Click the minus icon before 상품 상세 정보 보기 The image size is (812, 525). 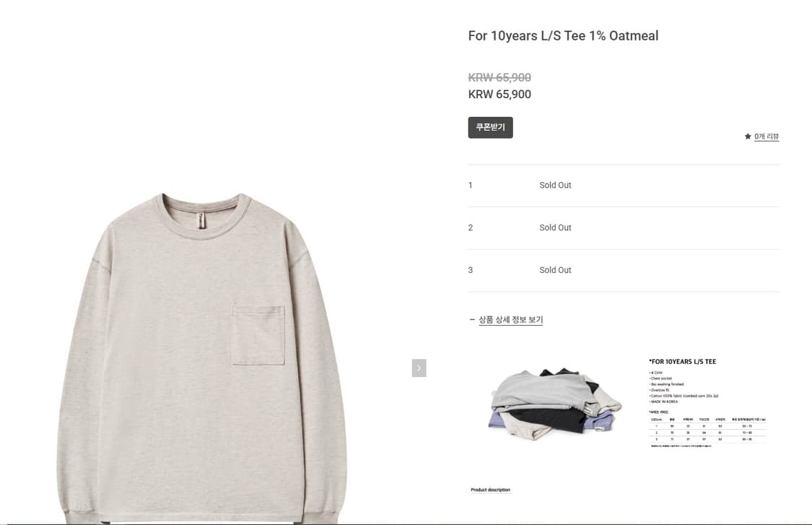point(472,320)
